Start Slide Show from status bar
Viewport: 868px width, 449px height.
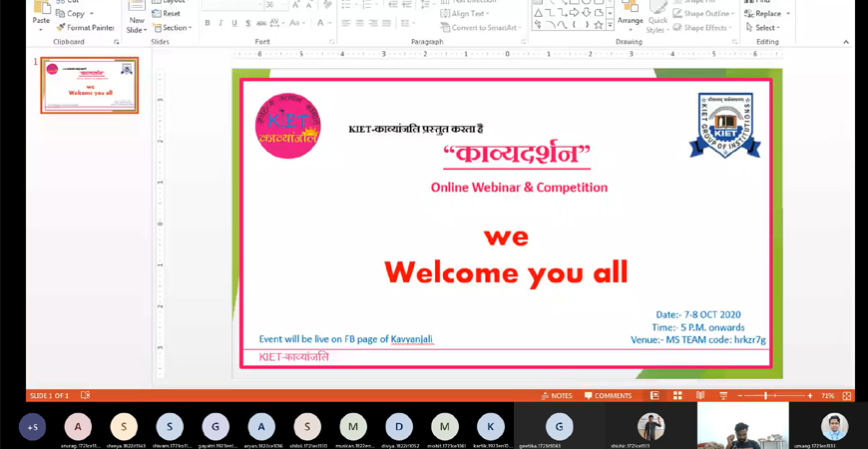[723, 395]
